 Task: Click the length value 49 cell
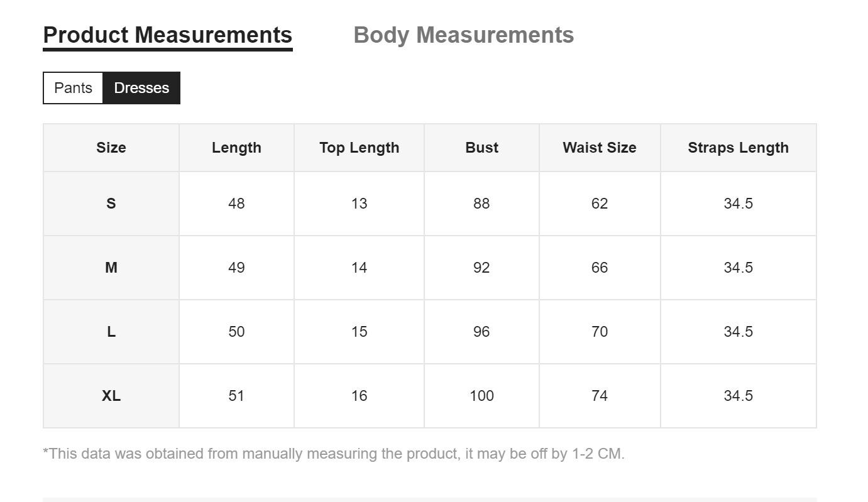(x=236, y=268)
